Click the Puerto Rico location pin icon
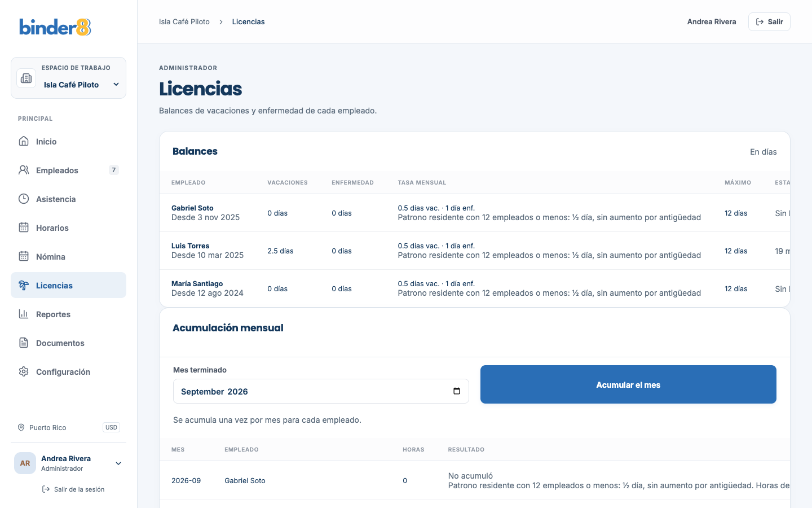The width and height of the screenshot is (812, 508). click(21, 427)
